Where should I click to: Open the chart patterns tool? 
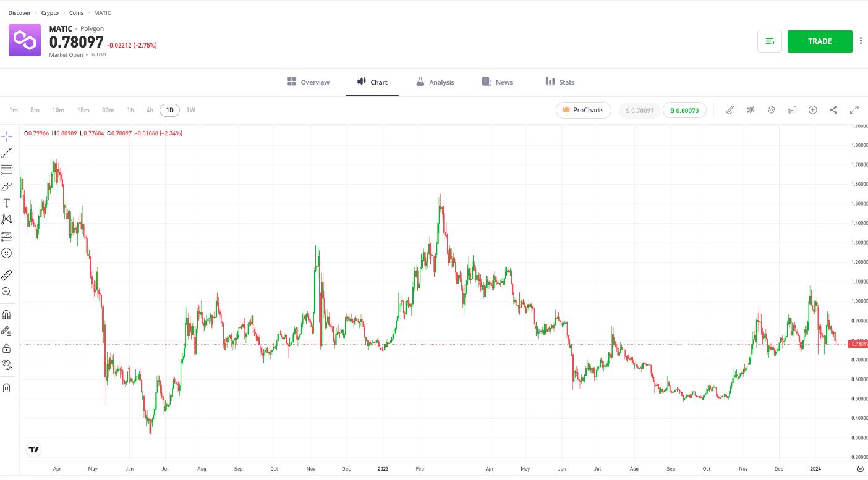7,219
